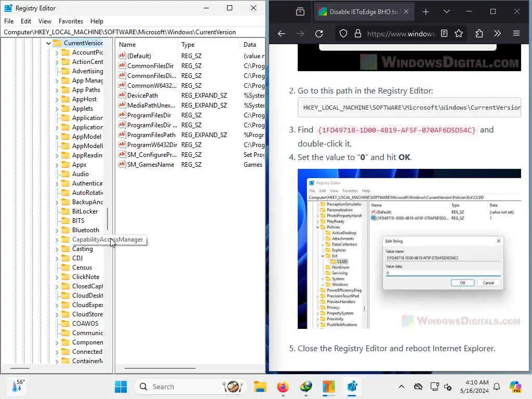Viewport: 532px width, 399px height.
Task: Click the CLSID GUID code text
Action: tap(397, 130)
